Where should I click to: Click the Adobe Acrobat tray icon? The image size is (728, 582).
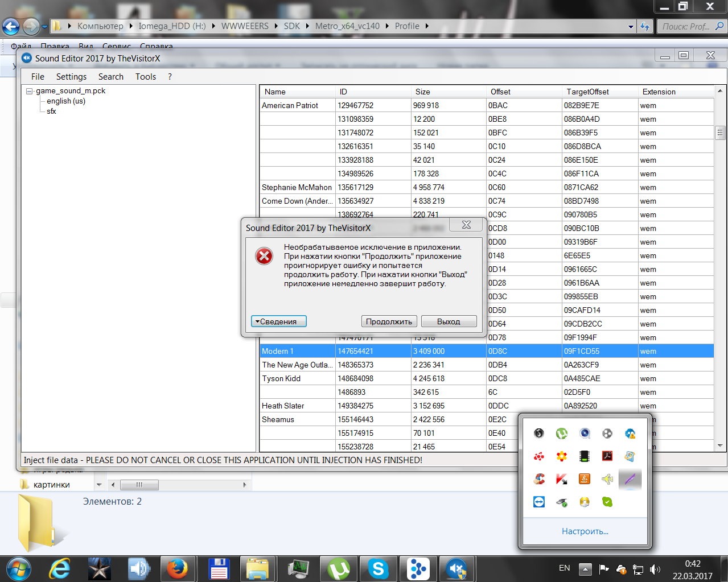pyautogui.click(x=607, y=456)
